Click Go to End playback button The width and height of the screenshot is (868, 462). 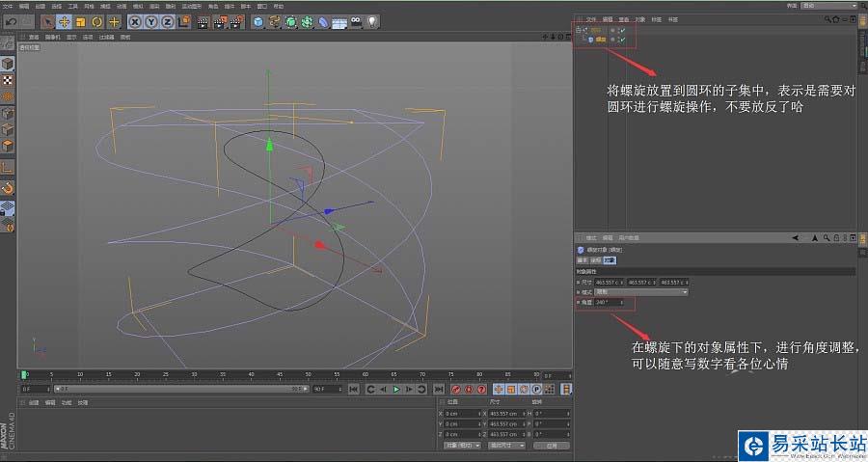[x=439, y=390]
